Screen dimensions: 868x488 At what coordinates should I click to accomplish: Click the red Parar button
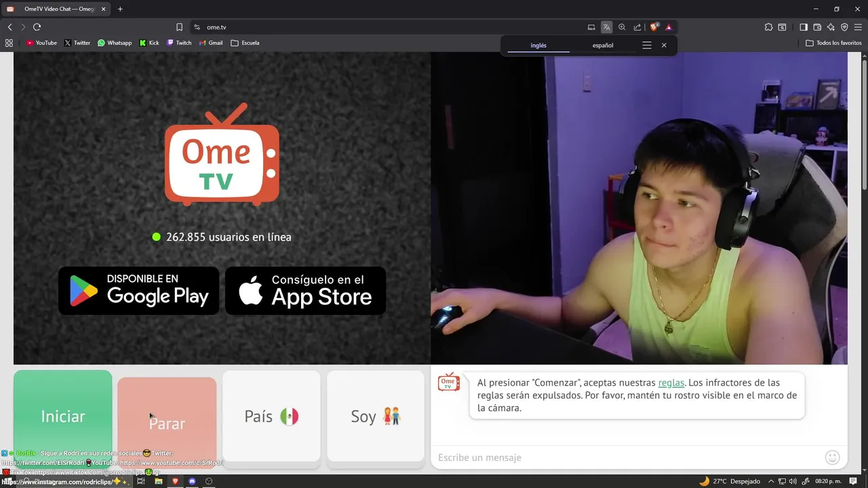pyautogui.click(x=167, y=423)
